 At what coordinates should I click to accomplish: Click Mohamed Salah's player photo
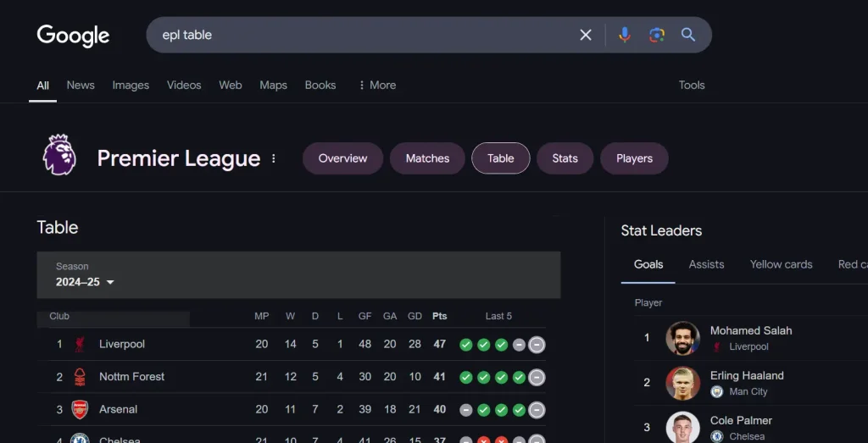pos(682,338)
